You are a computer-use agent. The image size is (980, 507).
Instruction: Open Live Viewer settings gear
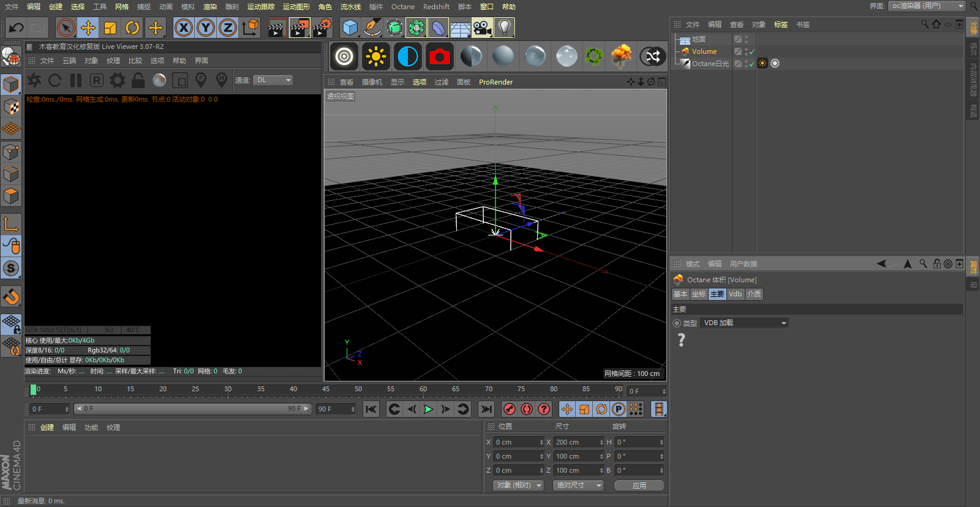[117, 80]
